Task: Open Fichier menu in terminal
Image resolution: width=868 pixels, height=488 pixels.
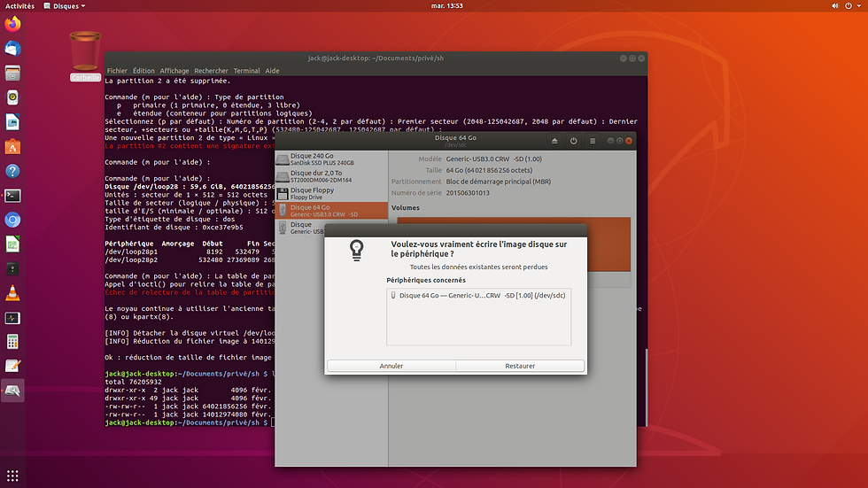Action: 117,71
